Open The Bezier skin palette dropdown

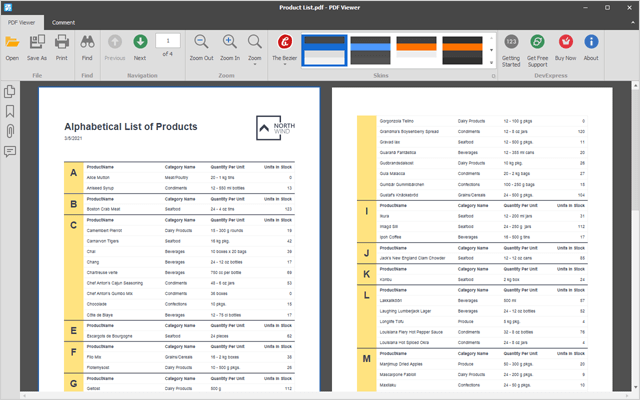[x=284, y=51]
